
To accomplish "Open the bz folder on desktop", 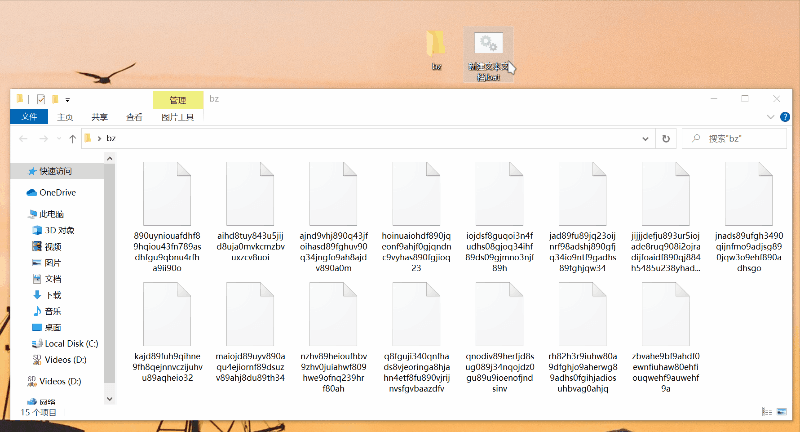I will [x=436, y=45].
